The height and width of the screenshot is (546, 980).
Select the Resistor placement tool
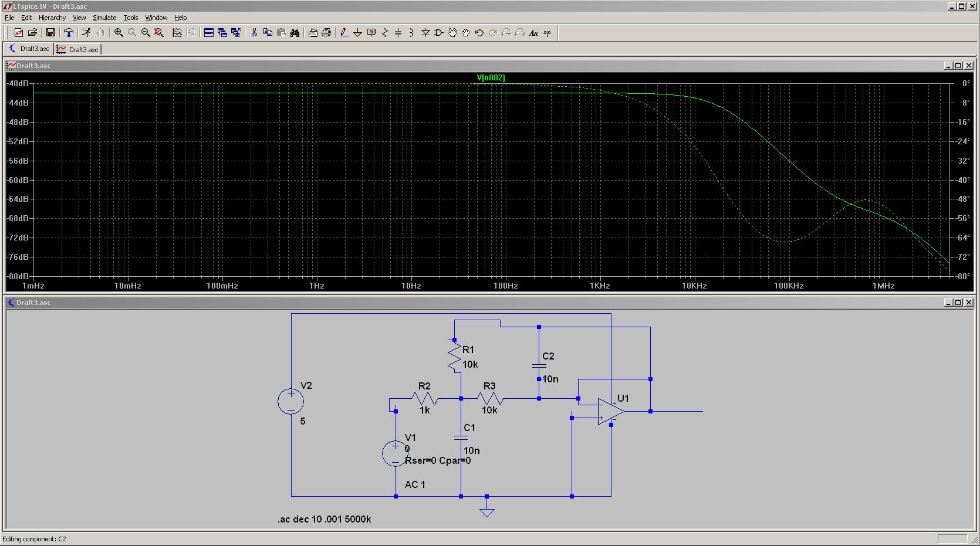click(384, 33)
